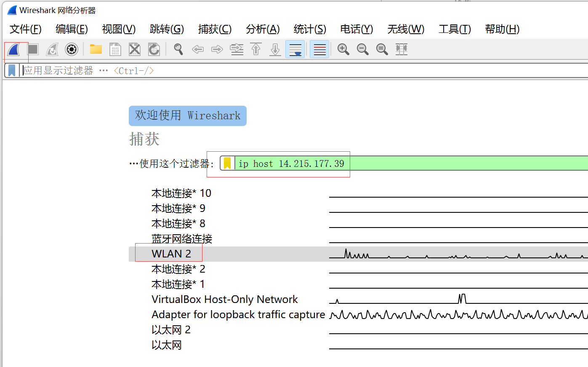Image resolution: width=588 pixels, height=367 pixels.
Task: Reload this capture file icon
Action: pos(154,49)
